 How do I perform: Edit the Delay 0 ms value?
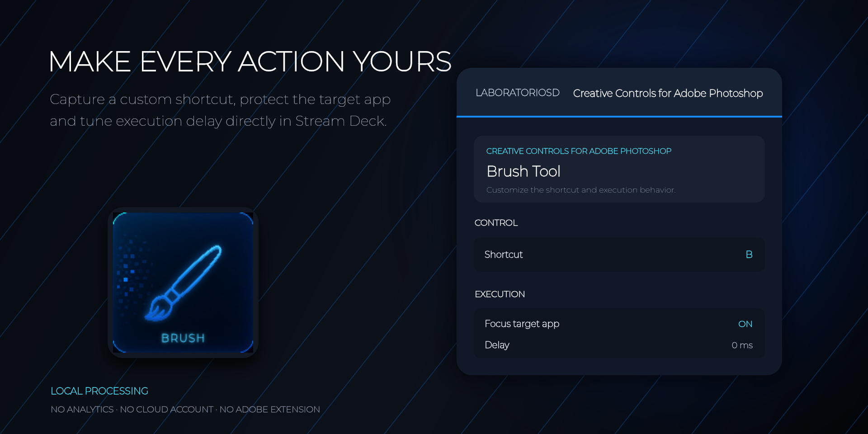coord(742,345)
